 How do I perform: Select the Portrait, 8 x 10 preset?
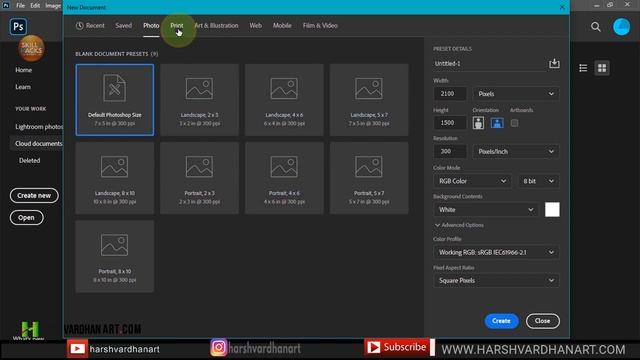(x=115, y=256)
